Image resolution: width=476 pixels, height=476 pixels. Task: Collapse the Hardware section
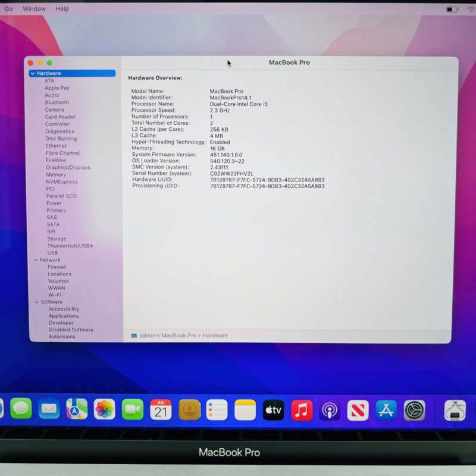[33, 73]
